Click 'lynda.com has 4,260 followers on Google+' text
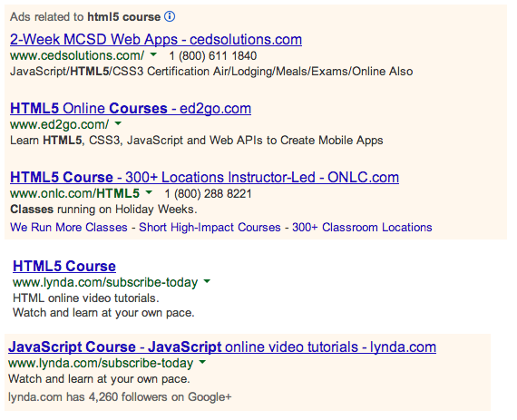 tap(120, 397)
